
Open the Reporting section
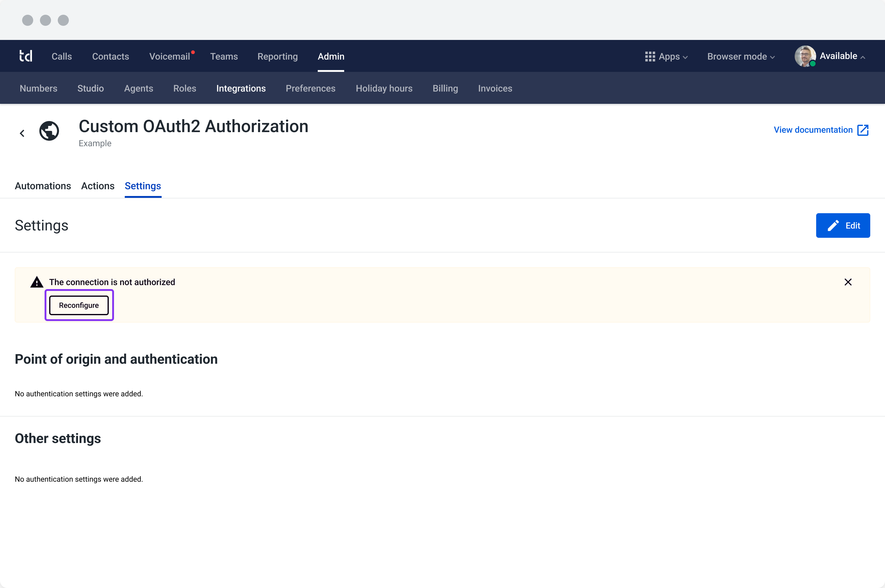pos(277,56)
